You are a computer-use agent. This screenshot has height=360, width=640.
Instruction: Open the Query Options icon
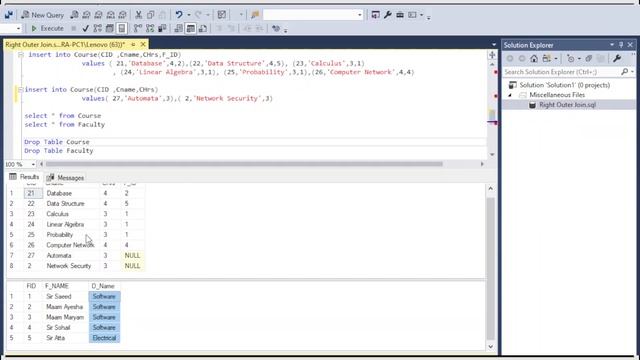click(109, 28)
